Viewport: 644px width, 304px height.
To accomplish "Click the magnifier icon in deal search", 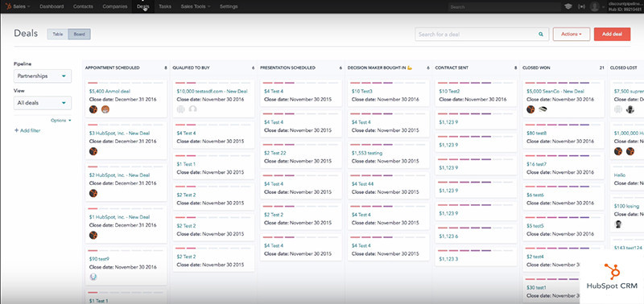I will pyautogui.click(x=541, y=35).
